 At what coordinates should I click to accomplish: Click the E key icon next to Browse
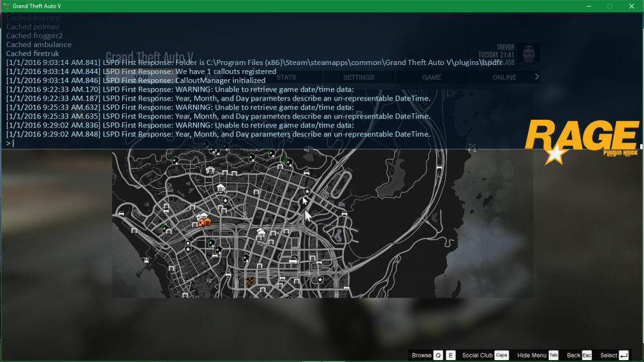tap(451, 355)
